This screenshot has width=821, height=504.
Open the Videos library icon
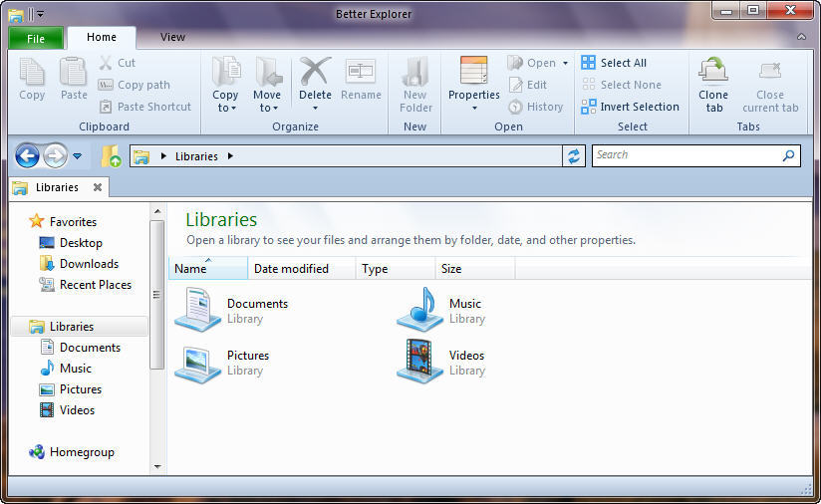[419, 362]
